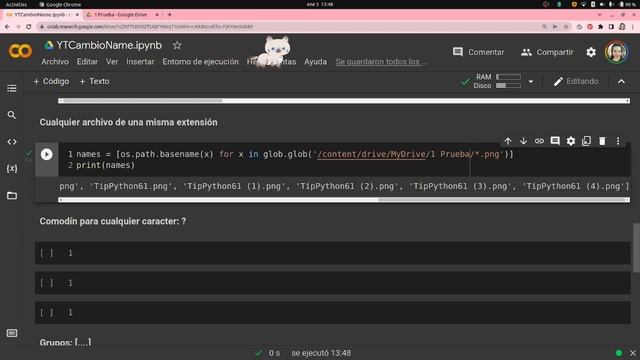Screen dimensions: 640x360
Task: Switch to the '1 Prueba - Google Drive' tab
Action: [x=122, y=14]
